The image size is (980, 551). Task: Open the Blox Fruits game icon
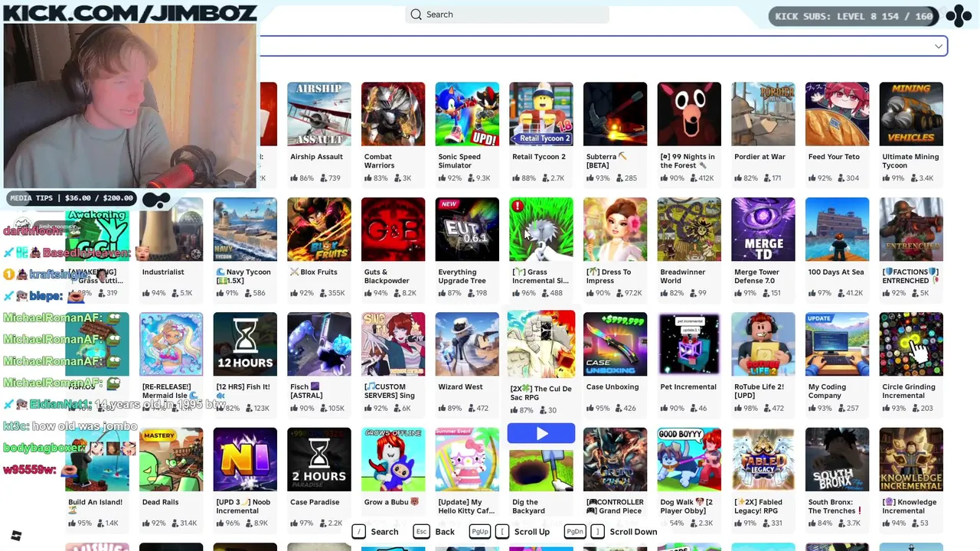pyautogui.click(x=319, y=230)
